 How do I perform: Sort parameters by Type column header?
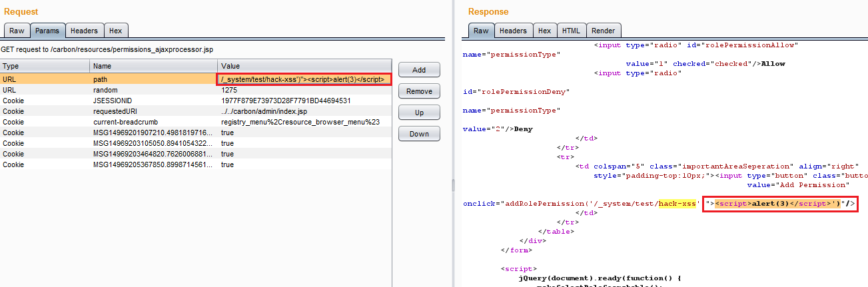45,66
